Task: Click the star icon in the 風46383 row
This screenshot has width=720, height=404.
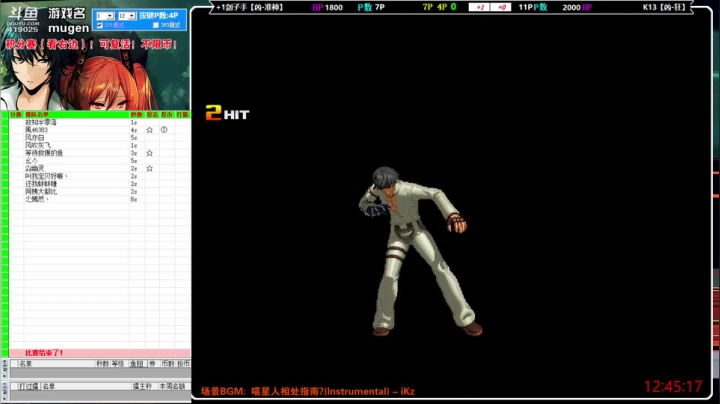Action: (150, 130)
